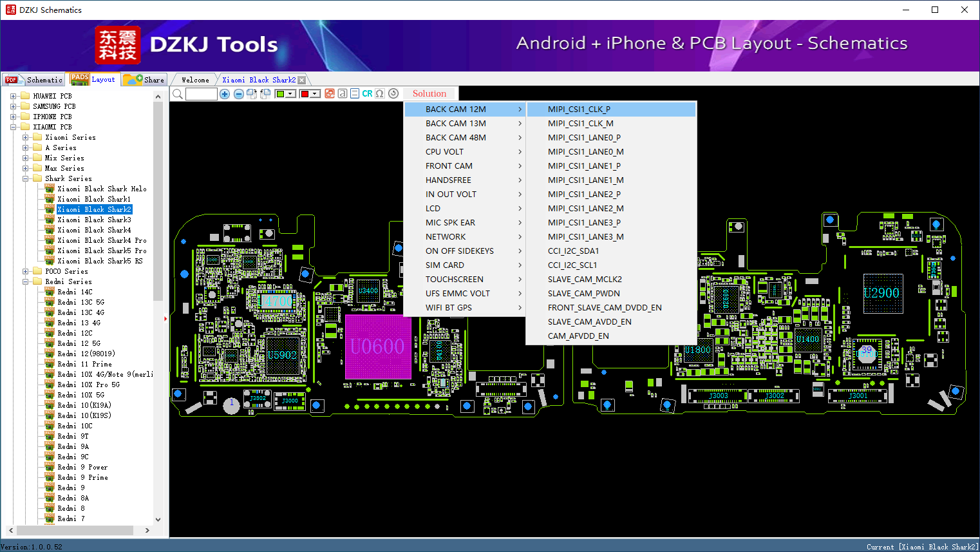980x552 pixels.
Task: Click the DZKJ red logo in banner
Action: point(117,45)
